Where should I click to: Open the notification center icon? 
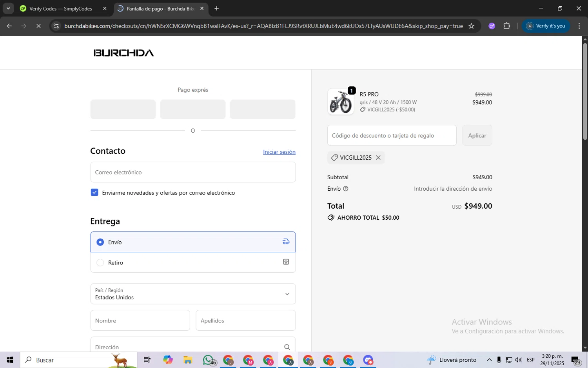[575, 360]
